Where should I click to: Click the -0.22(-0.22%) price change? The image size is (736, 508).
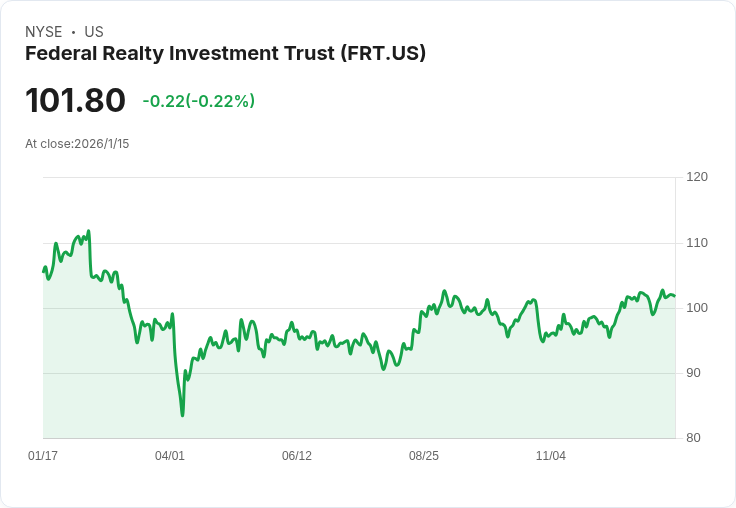point(199,101)
